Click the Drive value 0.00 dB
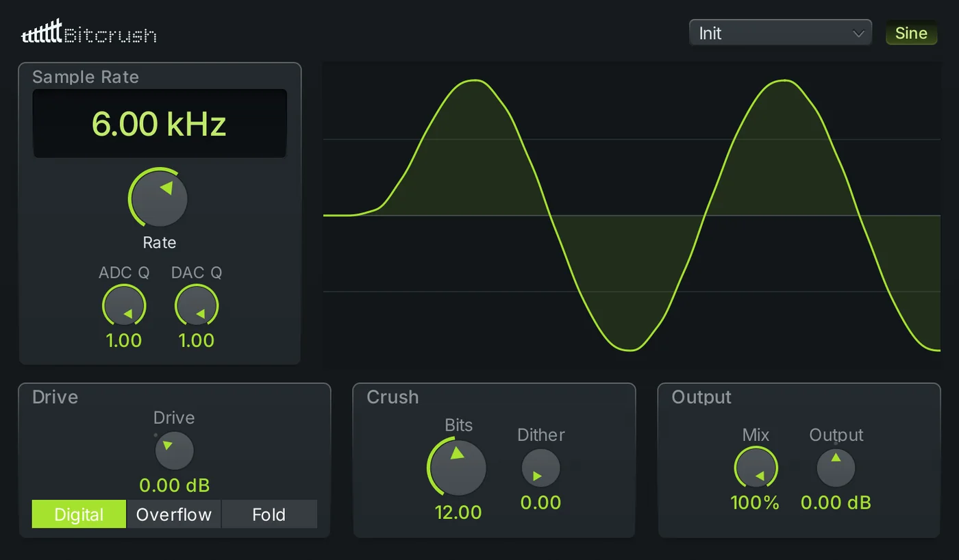The height and width of the screenshot is (560, 959). 174,485
